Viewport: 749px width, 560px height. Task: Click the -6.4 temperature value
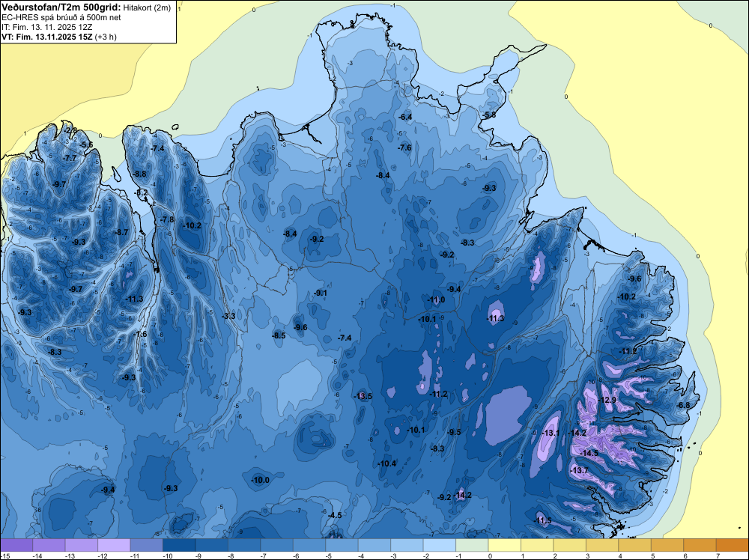pos(405,117)
